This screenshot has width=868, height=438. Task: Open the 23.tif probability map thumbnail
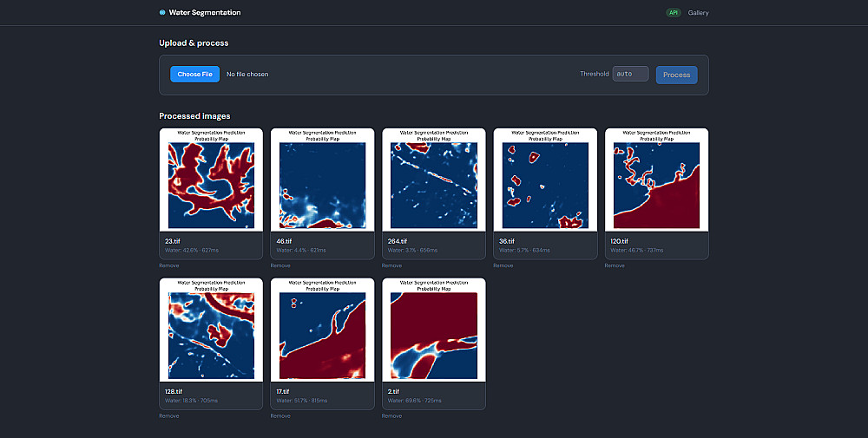click(211, 180)
